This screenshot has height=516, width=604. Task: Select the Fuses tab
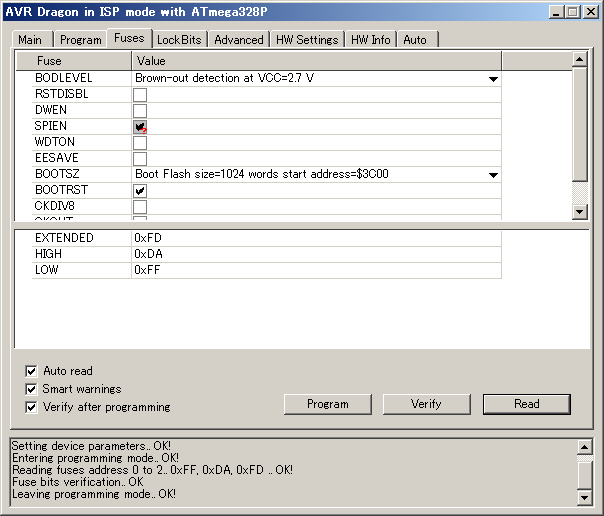(129, 39)
